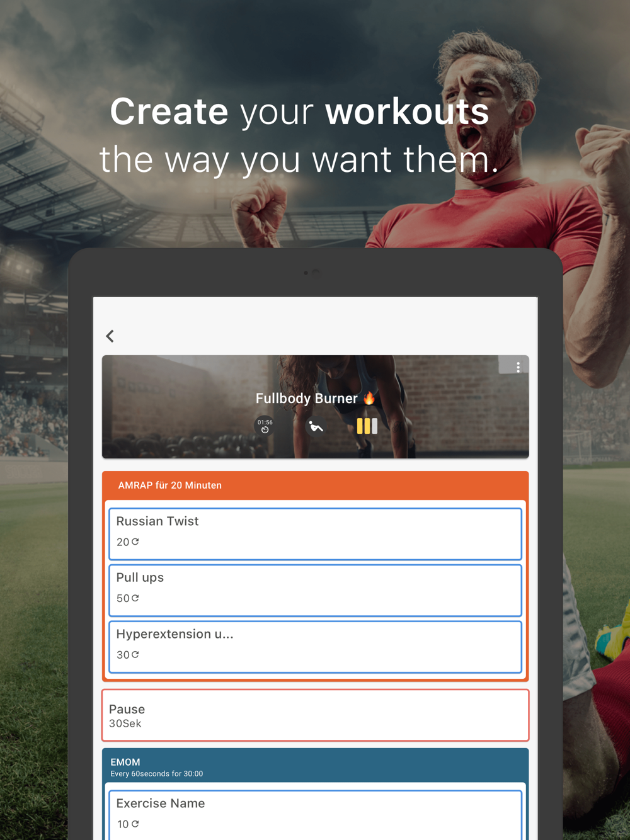Click the repeat icon beside 30 reps
Image resolution: width=630 pixels, height=840 pixels.
pos(135,655)
